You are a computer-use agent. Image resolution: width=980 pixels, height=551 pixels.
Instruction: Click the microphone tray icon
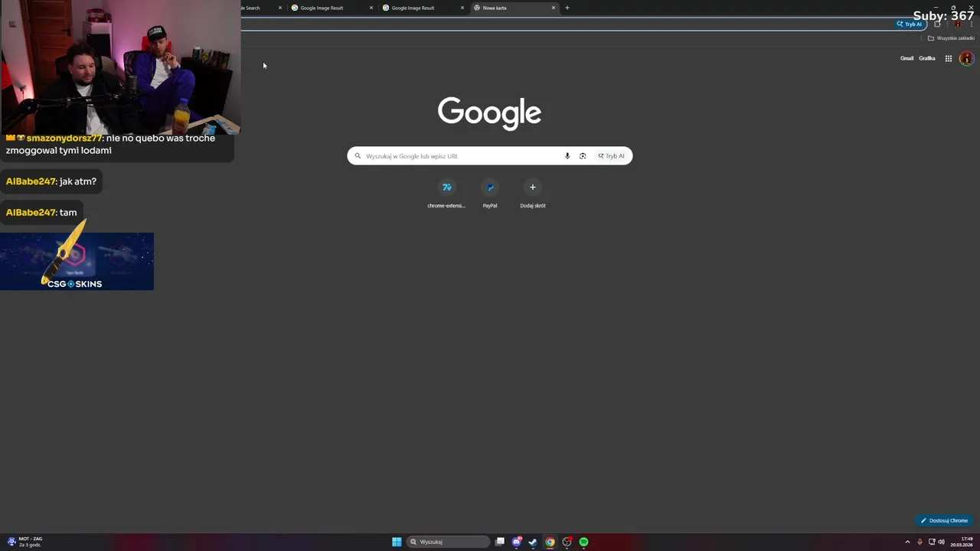pyautogui.click(x=920, y=542)
